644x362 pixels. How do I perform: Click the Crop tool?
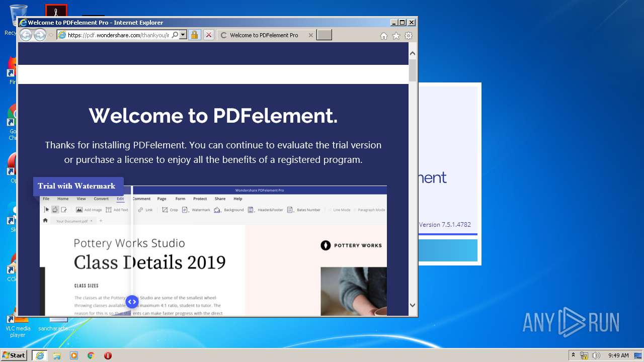click(170, 210)
